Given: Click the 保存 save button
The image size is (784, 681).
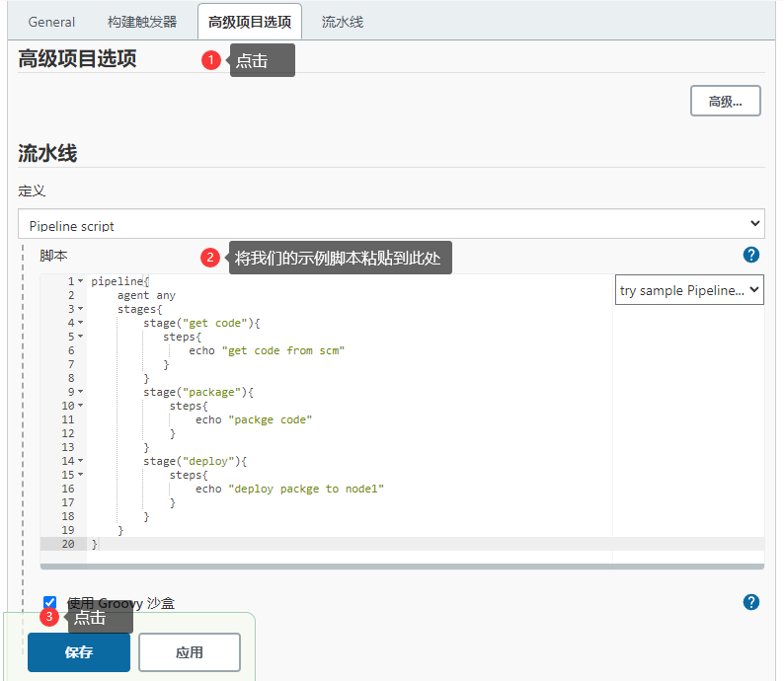Looking at the screenshot, I should tap(79, 652).
